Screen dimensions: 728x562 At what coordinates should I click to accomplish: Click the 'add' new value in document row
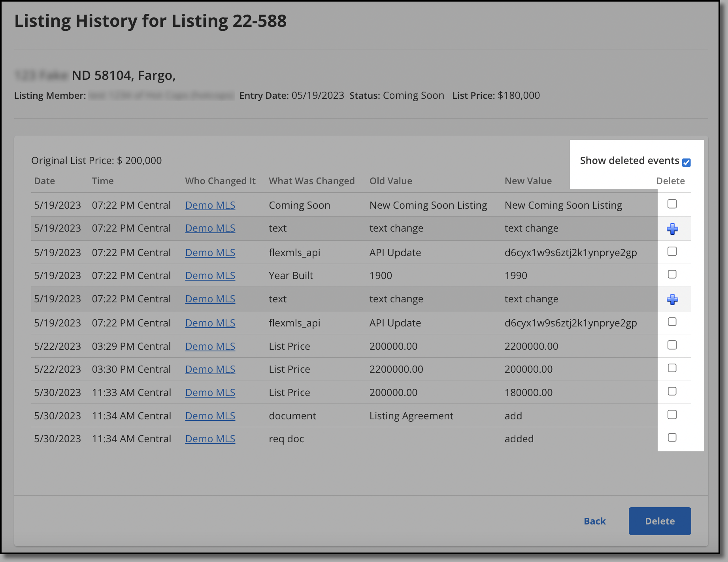click(513, 416)
